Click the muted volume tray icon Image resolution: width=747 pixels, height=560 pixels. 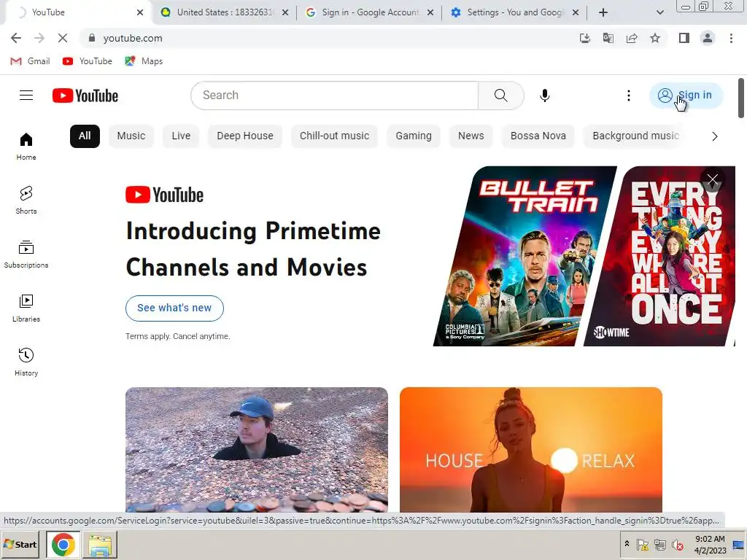click(677, 545)
